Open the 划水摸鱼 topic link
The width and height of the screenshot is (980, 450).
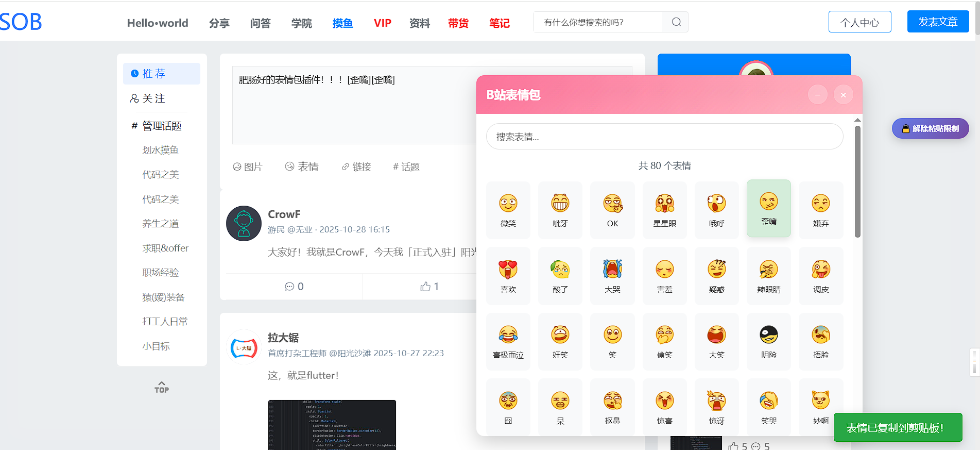[160, 150]
